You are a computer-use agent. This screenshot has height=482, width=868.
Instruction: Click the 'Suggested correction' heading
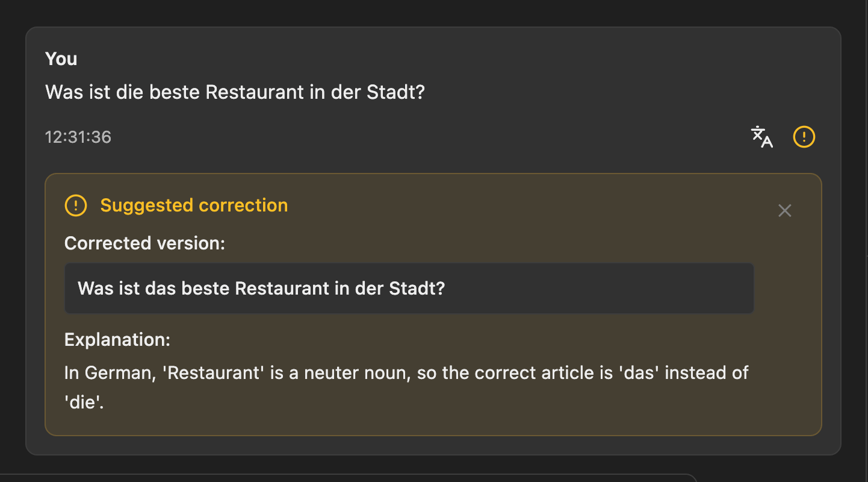[x=194, y=205]
